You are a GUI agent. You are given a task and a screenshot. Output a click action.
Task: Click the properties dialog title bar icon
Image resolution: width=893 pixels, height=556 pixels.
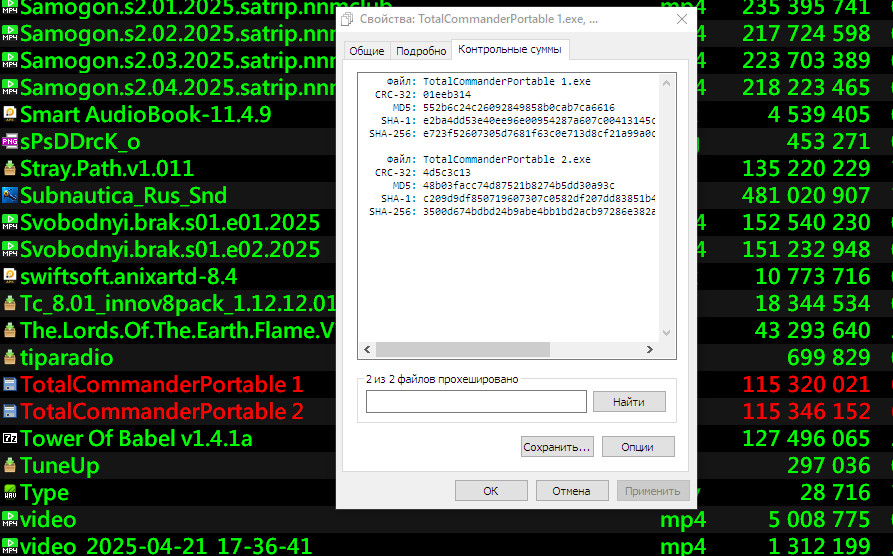click(x=347, y=19)
